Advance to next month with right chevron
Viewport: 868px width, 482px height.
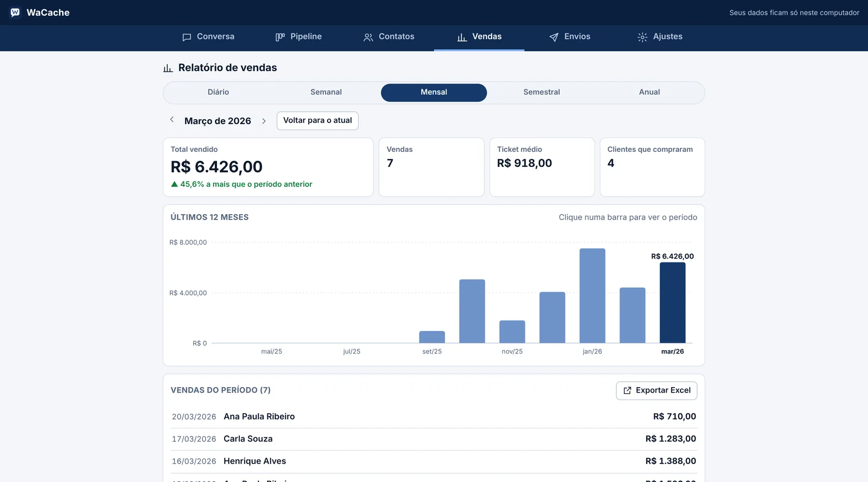pos(264,121)
